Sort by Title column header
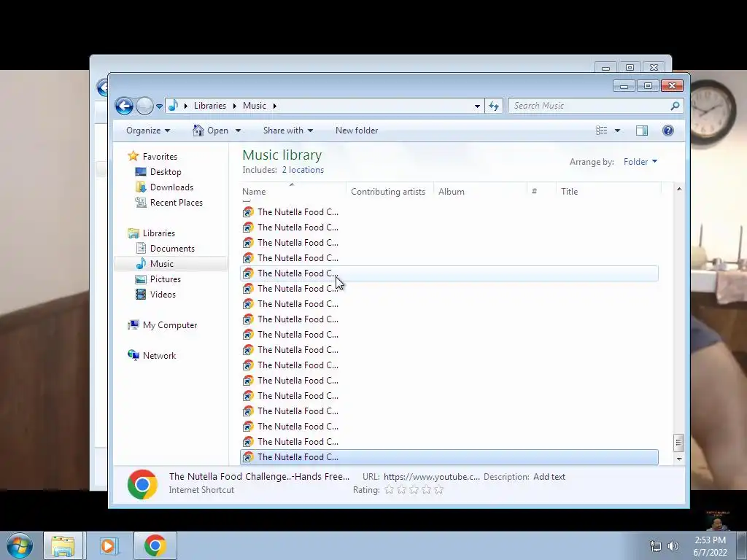The image size is (747, 560). [609, 192]
